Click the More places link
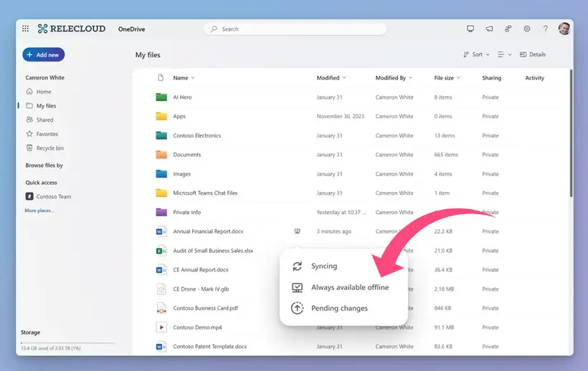This screenshot has width=588, height=371. [39, 211]
